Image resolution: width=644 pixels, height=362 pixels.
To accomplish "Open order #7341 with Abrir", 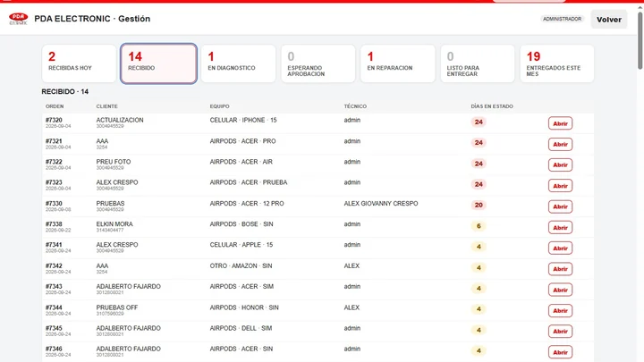I will (560, 248).
